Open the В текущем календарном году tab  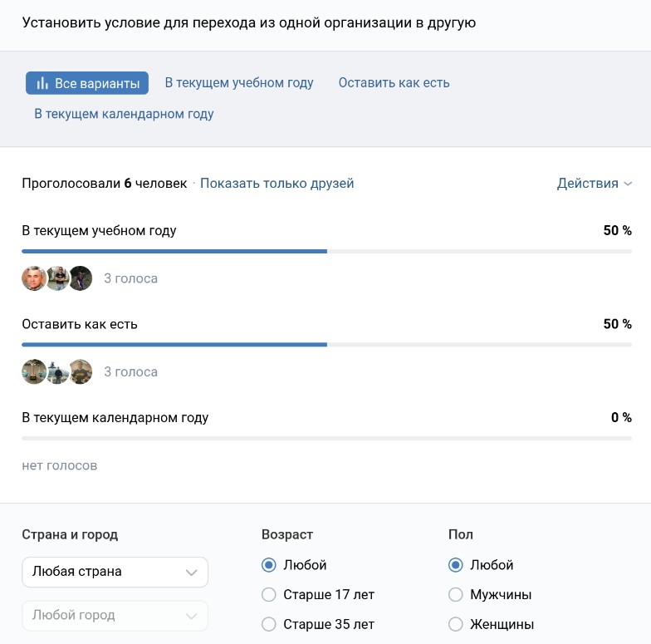tap(124, 114)
